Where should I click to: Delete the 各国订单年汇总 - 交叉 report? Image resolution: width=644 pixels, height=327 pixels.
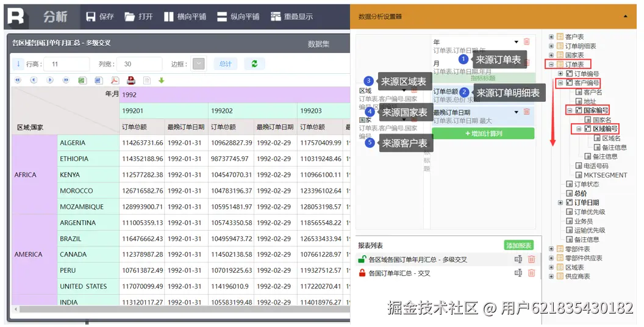(531, 273)
